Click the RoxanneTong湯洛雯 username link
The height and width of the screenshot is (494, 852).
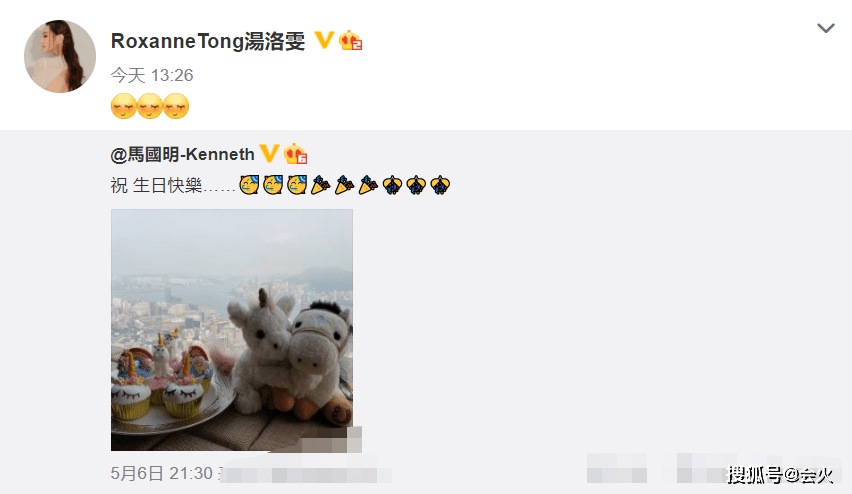point(208,41)
